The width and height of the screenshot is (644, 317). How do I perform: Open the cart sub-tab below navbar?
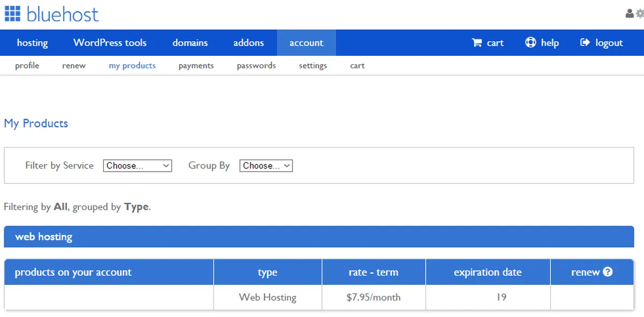(x=357, y=65)
